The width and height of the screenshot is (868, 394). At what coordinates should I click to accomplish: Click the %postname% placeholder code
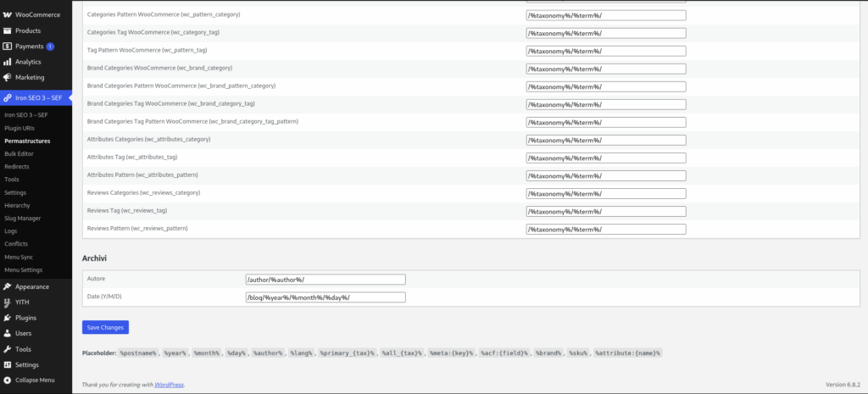pyautogui.click(x=138, y=353)
